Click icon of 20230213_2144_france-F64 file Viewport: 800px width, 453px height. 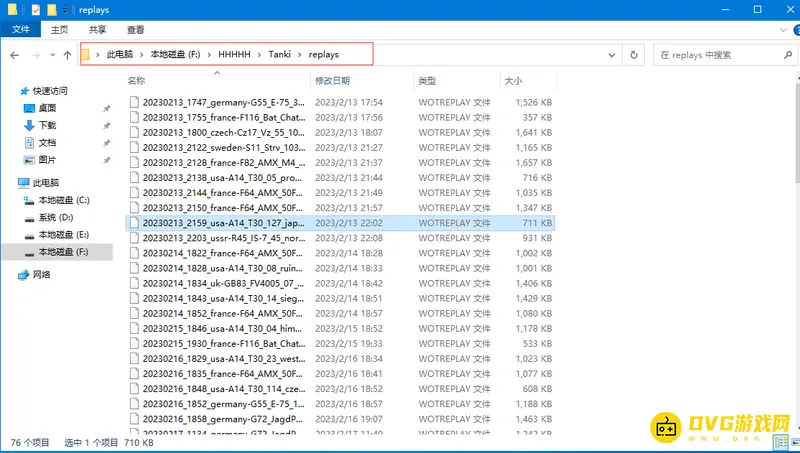click(x=134, y=192)
